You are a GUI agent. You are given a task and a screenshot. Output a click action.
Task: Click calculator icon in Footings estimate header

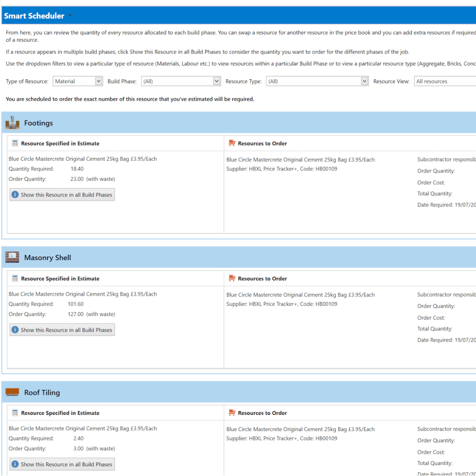coord(15,143)
